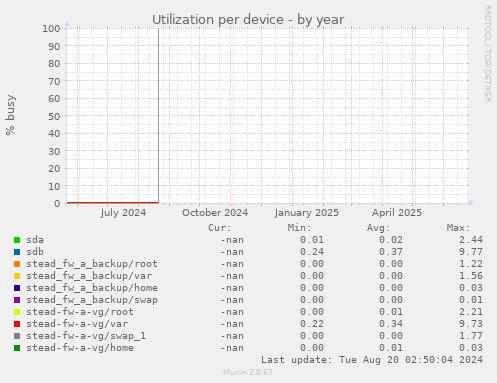Image resolution: width=497 pixels, height=383 pixels.
Task: Click the 'April 2025' x-axis label
Action: click(x=397, y=213)
